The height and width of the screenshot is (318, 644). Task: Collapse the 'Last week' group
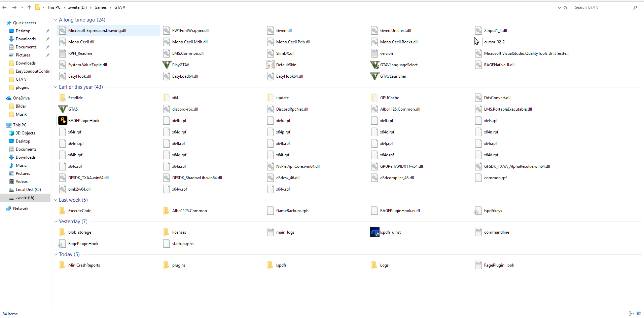(56, 200)
